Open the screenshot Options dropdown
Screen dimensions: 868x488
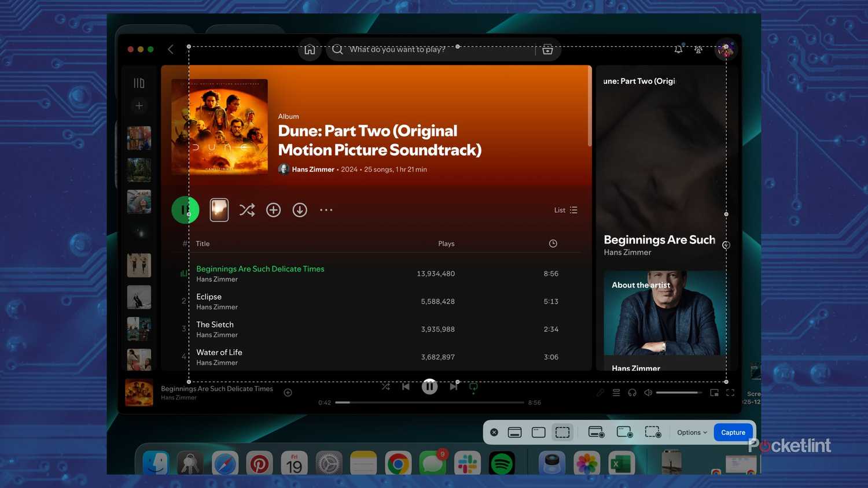coord(690,432)
